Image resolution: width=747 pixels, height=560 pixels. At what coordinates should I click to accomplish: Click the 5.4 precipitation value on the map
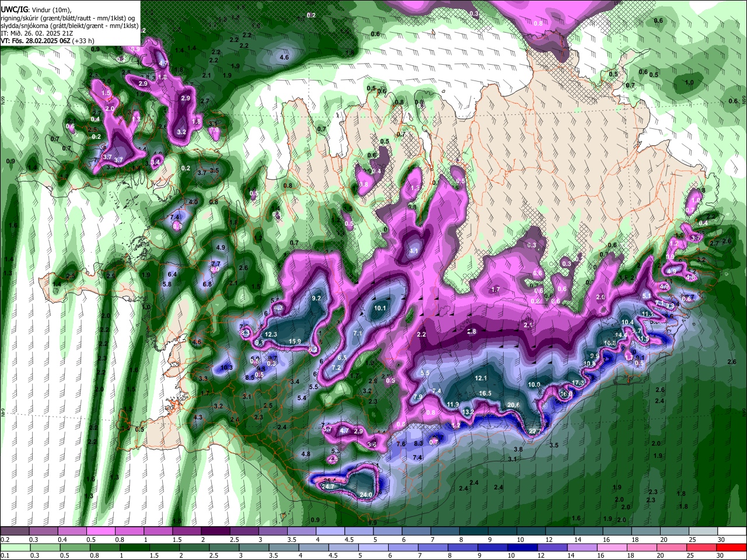tap(302, 398)
